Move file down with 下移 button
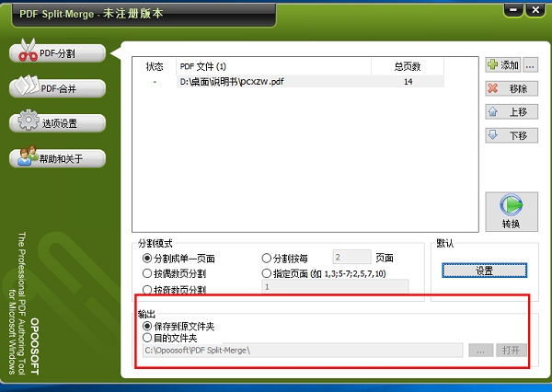This screenshot has width=552, height=392. pyautogui.click(x=512, y=135)
